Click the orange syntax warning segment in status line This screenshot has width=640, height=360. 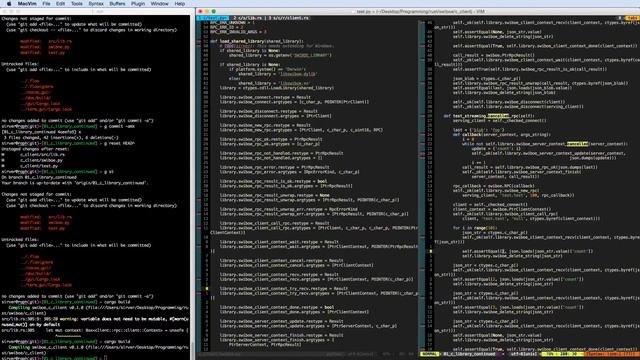click(x=612, y=354)
